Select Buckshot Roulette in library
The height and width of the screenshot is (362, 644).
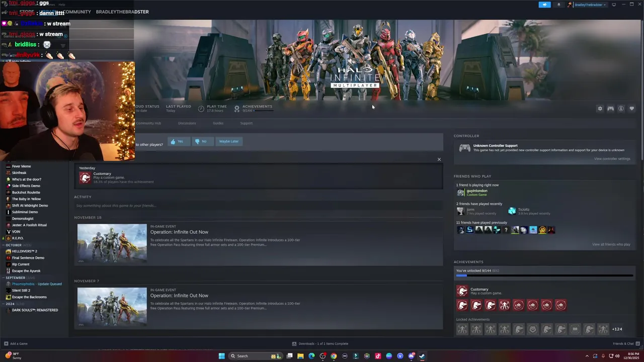pos(26,193)
